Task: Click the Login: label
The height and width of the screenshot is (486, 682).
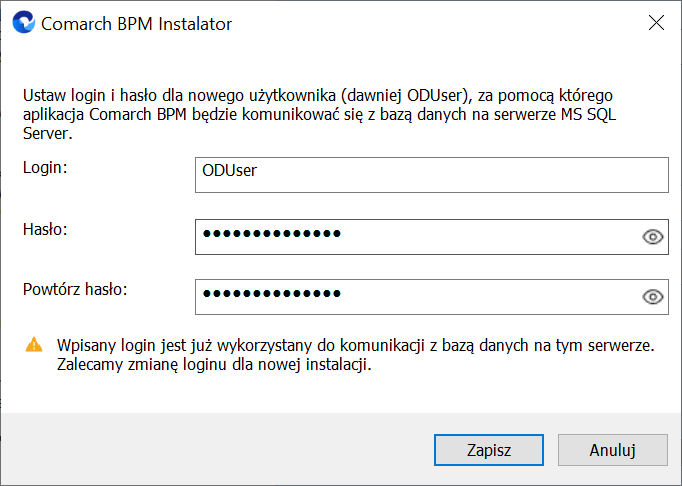Action: click(x=45, y=168)
